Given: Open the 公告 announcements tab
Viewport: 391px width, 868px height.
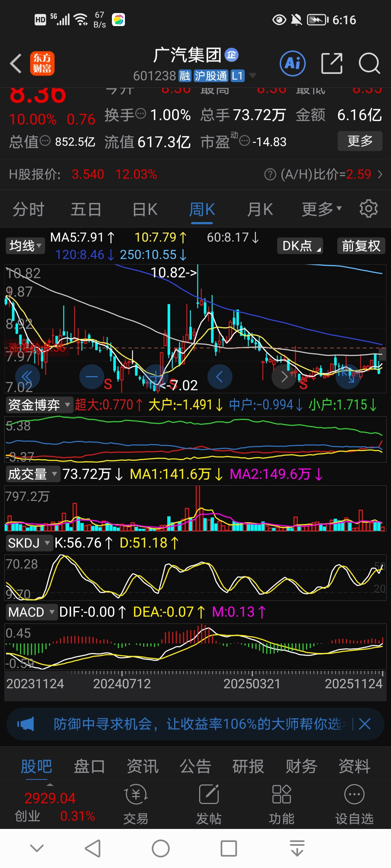Looking at the screenshot, I should pos(195,766).
